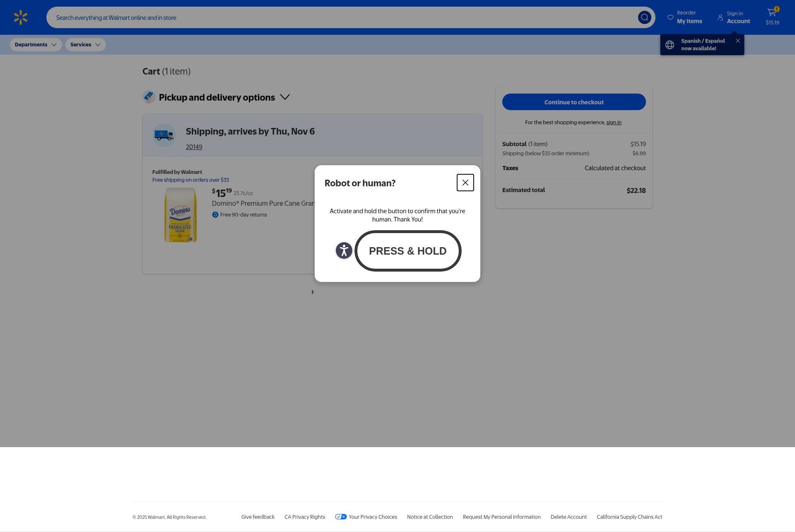Click the Walmart spark logo
795x532 pixels.
[x=21, y=17]
